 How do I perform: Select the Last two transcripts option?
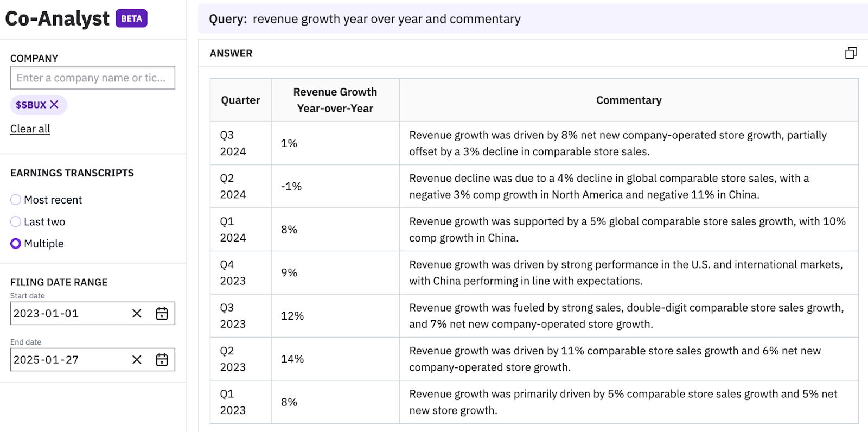pyautogui.click(x=16, y=222)
